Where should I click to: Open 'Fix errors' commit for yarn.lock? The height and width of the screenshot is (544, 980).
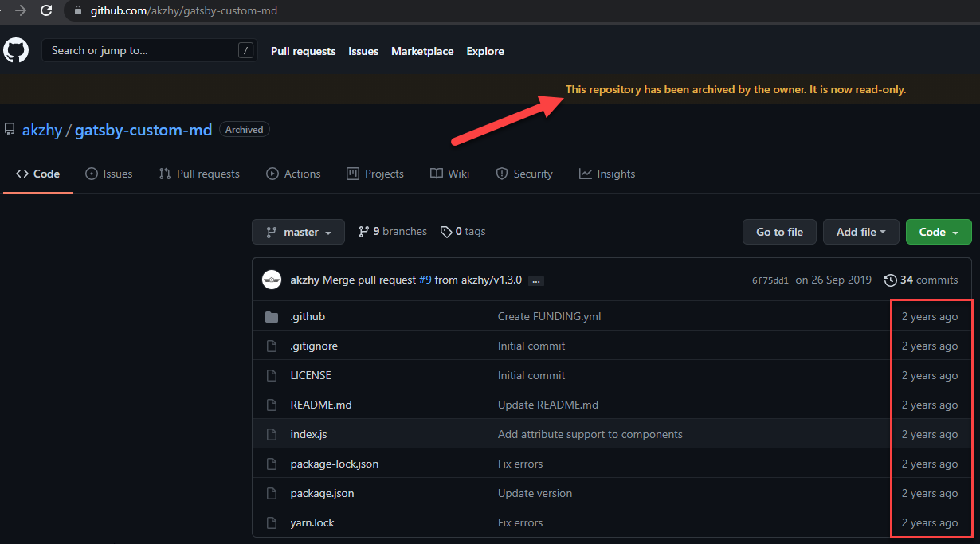pos(520,522)
